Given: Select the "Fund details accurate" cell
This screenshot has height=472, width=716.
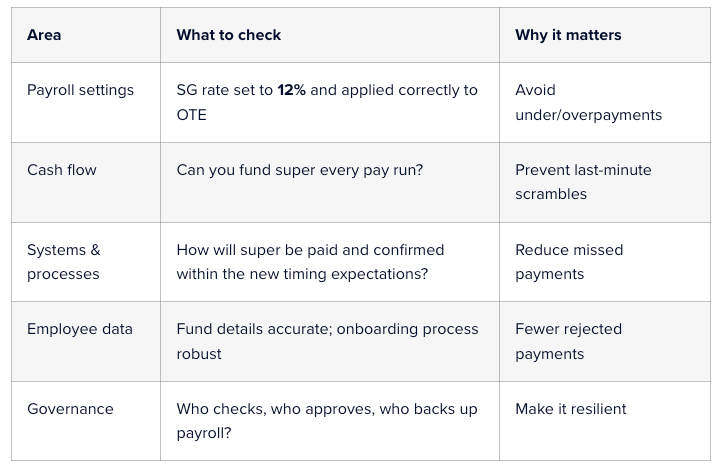Looking at the screenshot, I should [327, 341].
